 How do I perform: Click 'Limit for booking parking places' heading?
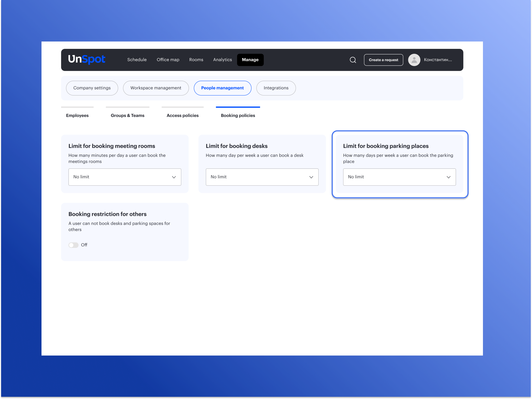pos(386,146)
